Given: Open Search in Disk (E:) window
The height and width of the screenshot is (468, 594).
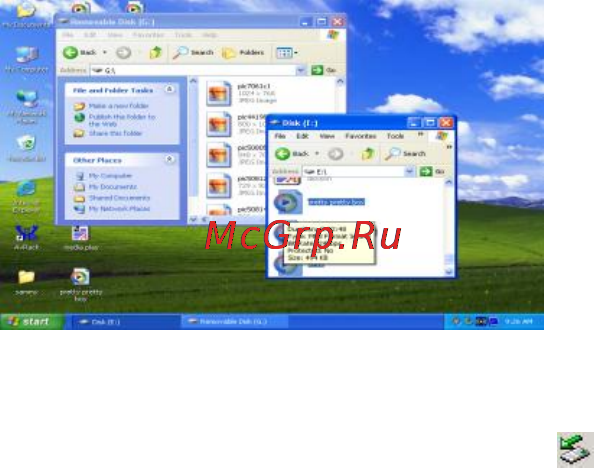Looking at the screenshot, I should [x=405, y=154].
